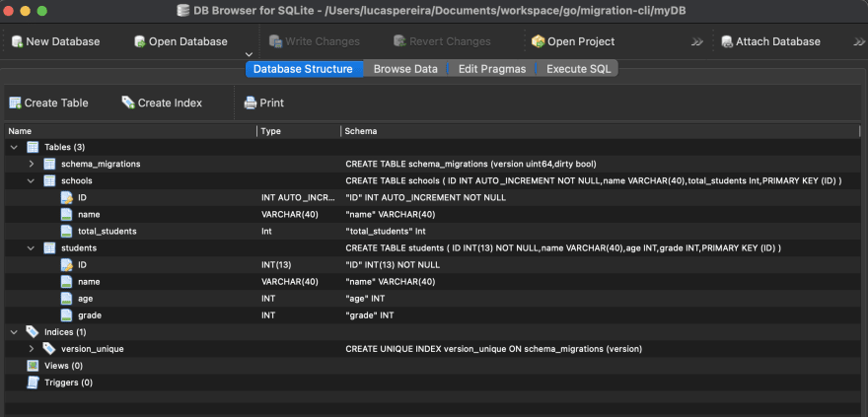
Task: Select the Views (0) row
Action: 433,366
